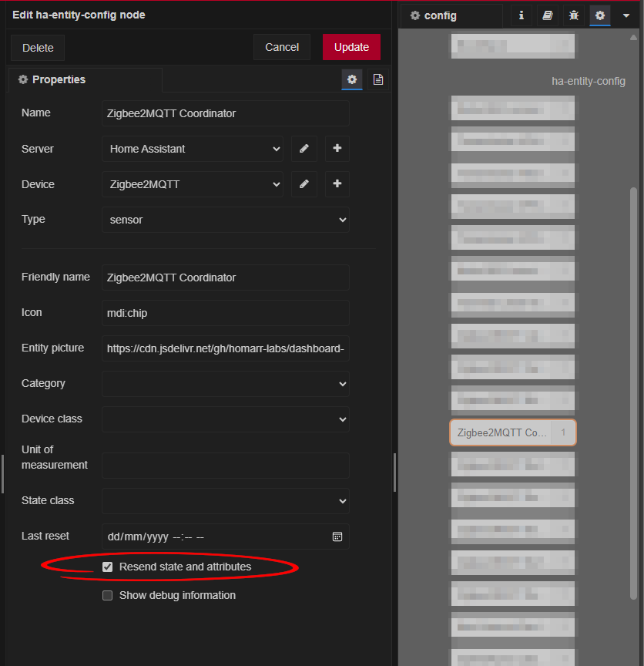The image size is (644, 666).
Task: Open the sidebar tabs dropdown arrow
Action: click(626, 15)
